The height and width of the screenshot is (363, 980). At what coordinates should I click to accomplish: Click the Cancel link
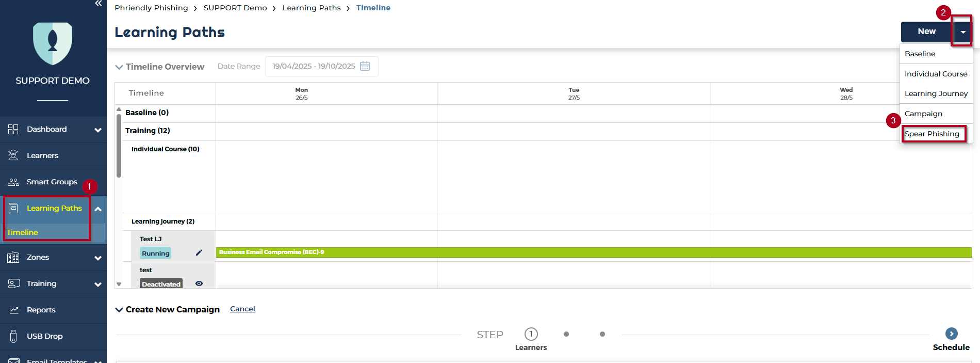pyautogui.click(x=242, y=309)
